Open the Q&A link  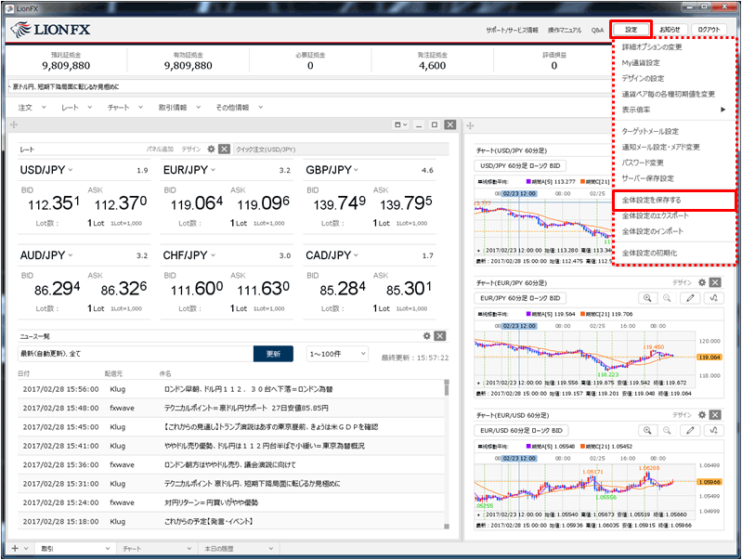[x=597, y=30]
